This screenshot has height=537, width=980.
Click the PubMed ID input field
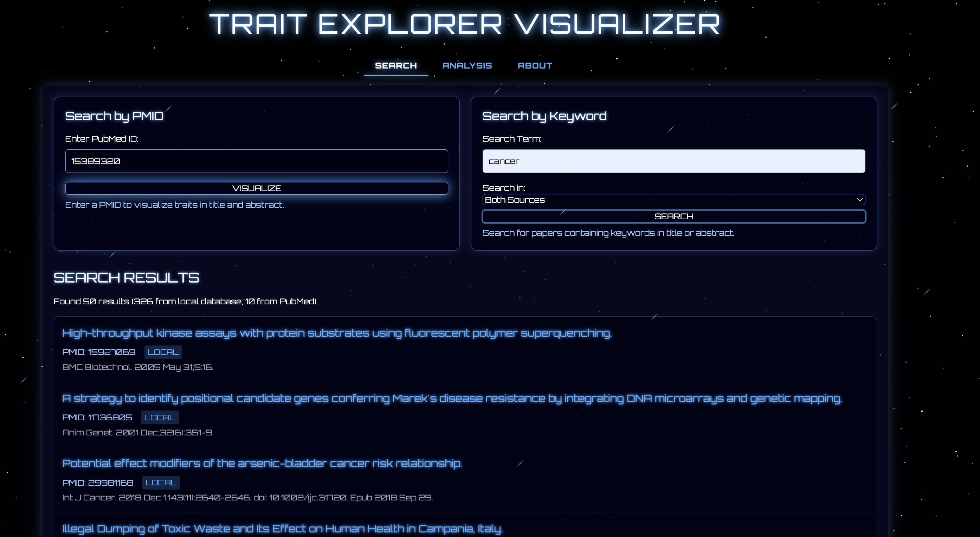256,161
